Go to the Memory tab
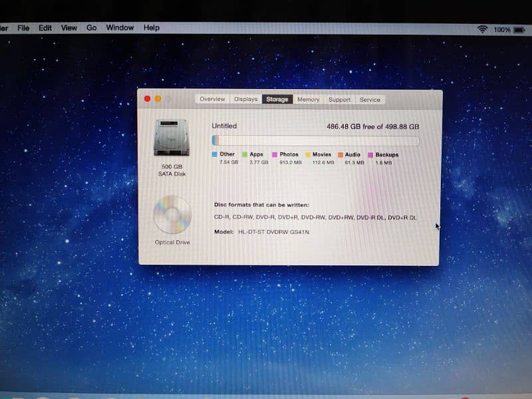This screenshot has height=399, width=532. click(x=308, y=99)
